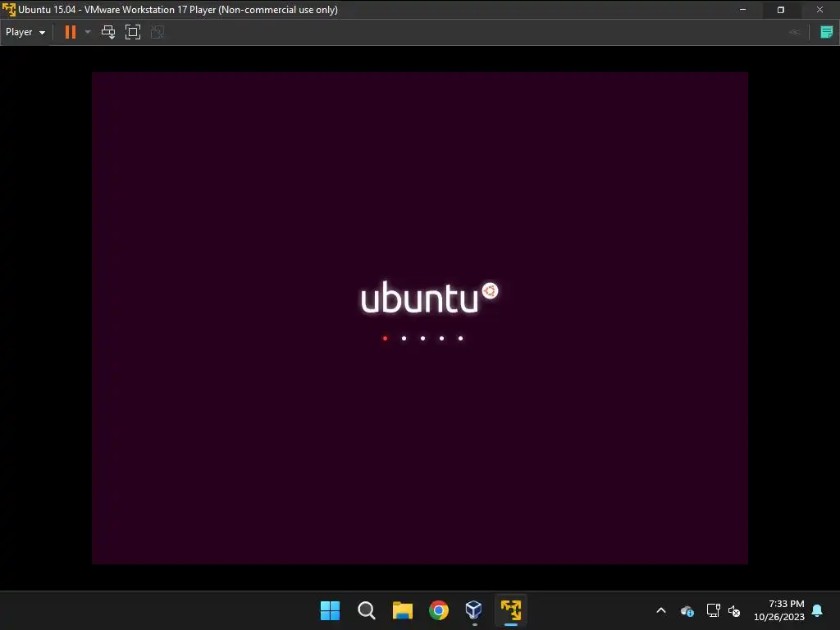Image resolution: width=840 pixels, height=630 pixels.
Task: Open the clock and date flyout
Action: [779, 610]
